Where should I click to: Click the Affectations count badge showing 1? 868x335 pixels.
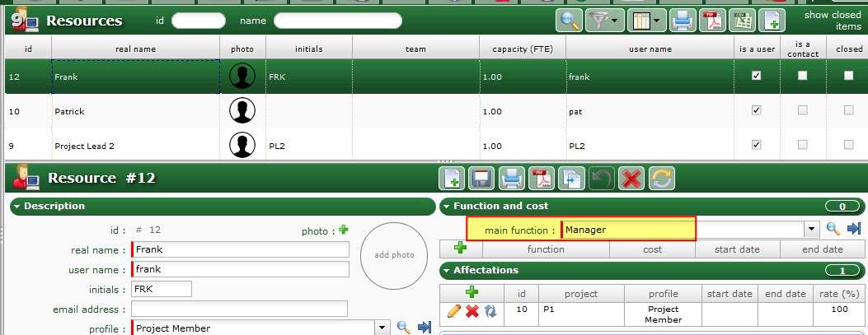point(842,271)
